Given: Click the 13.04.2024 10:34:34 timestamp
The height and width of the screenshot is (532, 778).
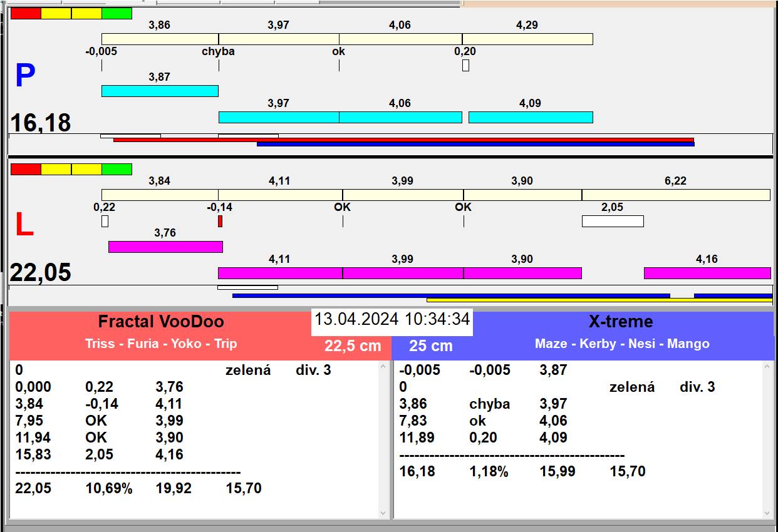Looking at the screenshot, I should (392, 319).
